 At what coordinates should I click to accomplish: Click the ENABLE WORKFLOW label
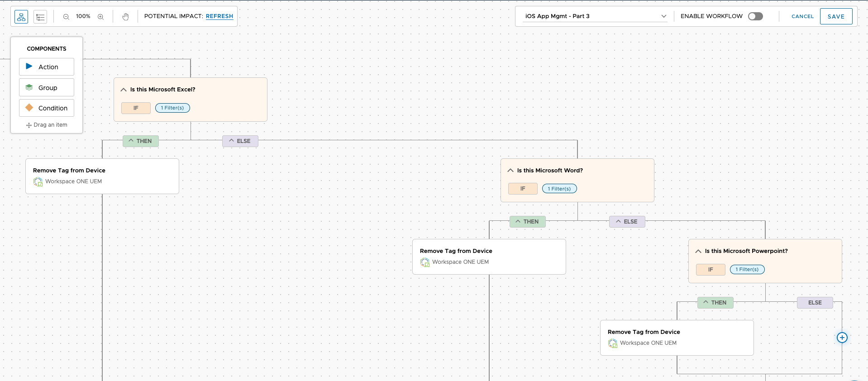[711, 16]
